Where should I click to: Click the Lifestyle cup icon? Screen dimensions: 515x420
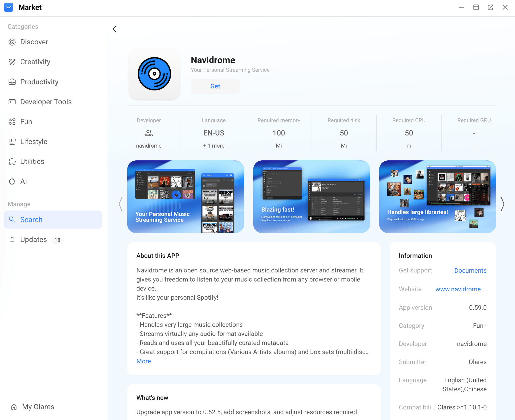coord(12,142)
